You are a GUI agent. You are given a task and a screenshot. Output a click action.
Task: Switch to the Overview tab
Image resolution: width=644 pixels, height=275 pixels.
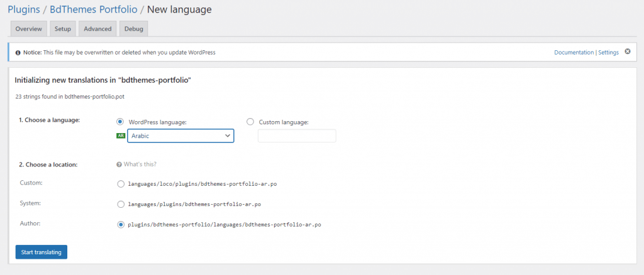pyautogui.click(x=29, y=29)
